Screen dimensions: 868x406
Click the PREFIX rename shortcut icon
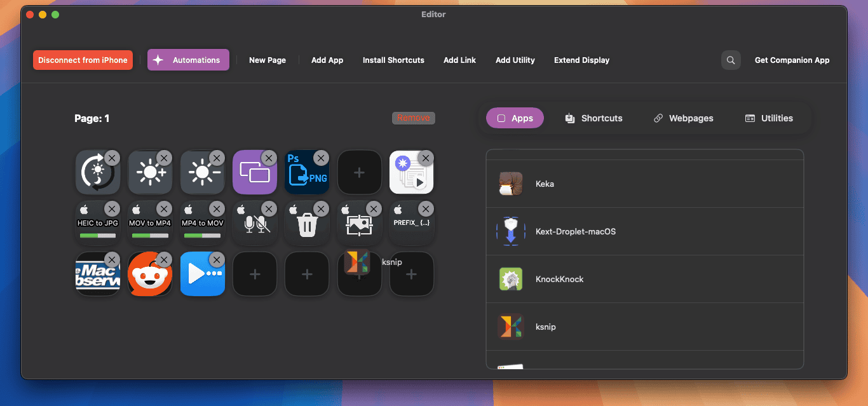[412, 222]
